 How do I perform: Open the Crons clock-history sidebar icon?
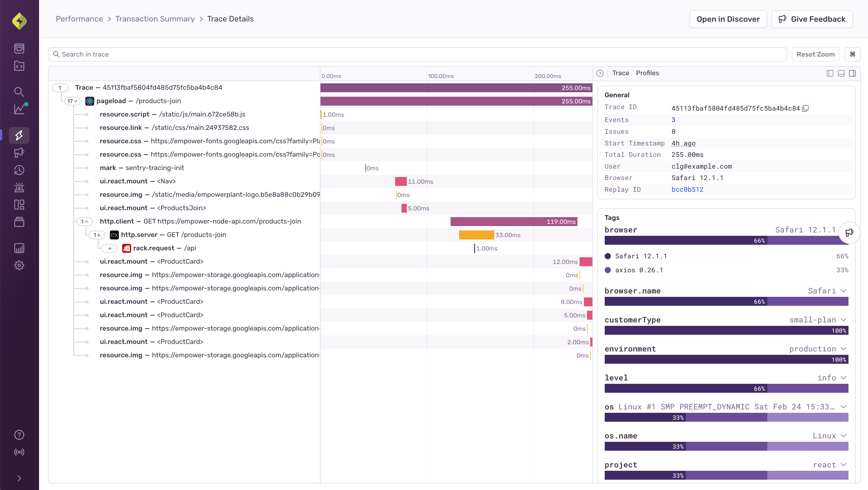[x=19, y=170]
